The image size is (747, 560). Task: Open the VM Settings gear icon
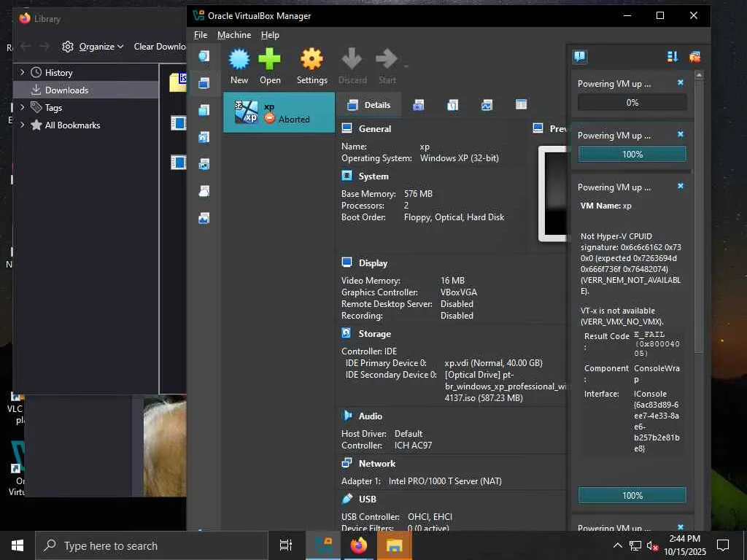click(311, 59)
